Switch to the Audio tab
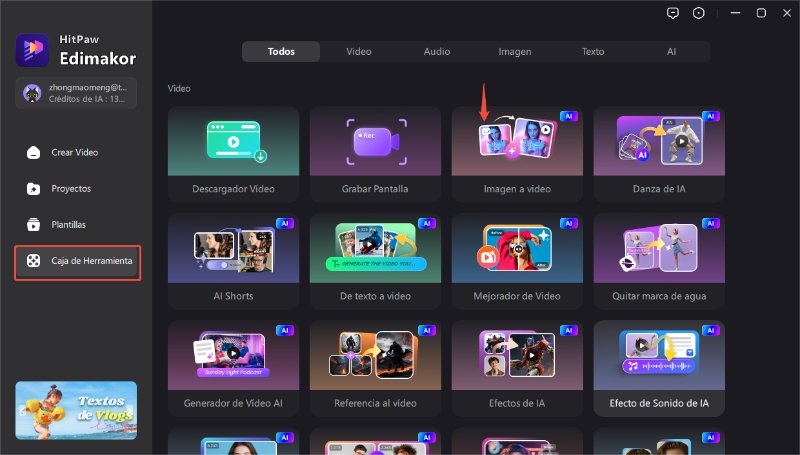800x455 pixels. (436, 51)
